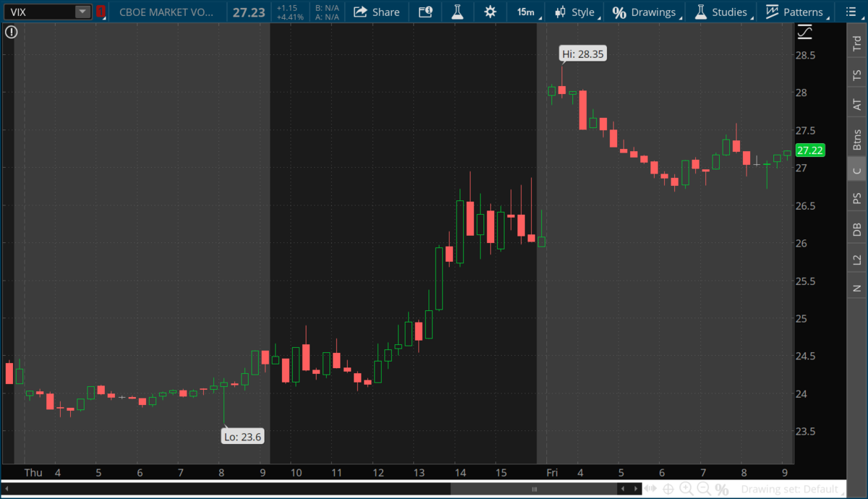Zoom out on the chart

click(703, 490)
